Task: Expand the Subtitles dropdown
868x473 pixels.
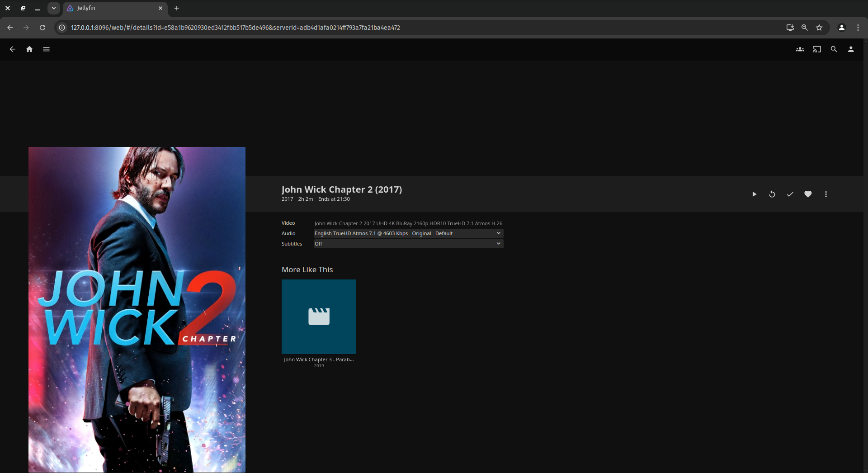Action: coord(408,244)
